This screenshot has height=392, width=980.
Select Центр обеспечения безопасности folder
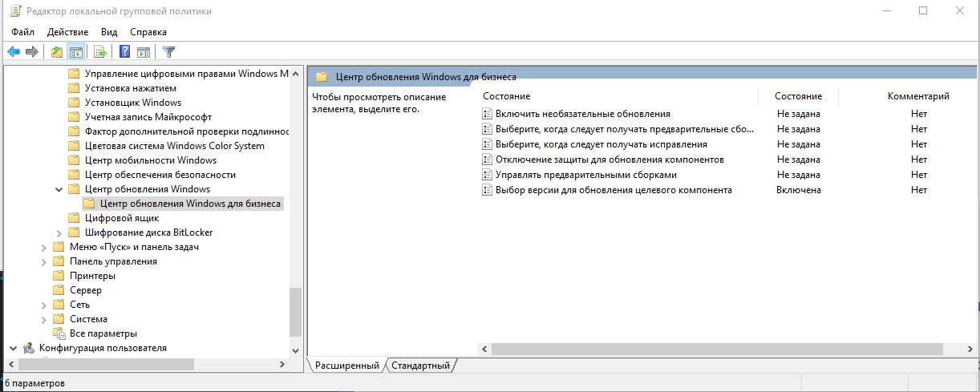[x=160, y=175]
